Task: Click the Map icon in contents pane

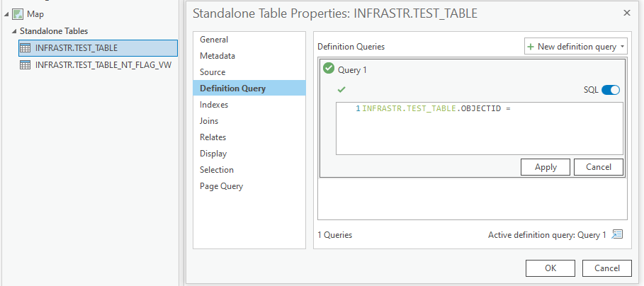Action: [x=18, y=14]
